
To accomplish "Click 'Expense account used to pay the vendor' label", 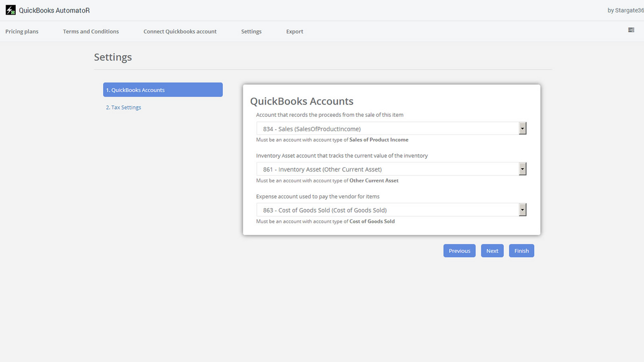I will tap(318, 196).
